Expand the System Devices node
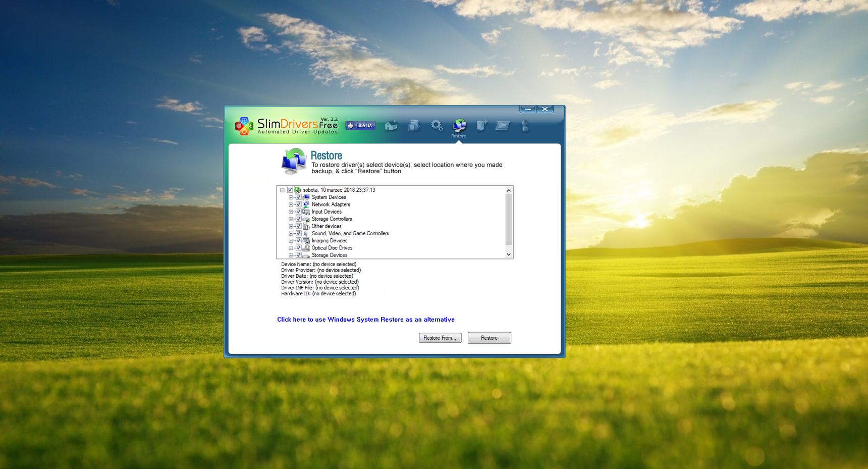The width and height of the screenshot is (868, 469). click(x=291, y=197)
